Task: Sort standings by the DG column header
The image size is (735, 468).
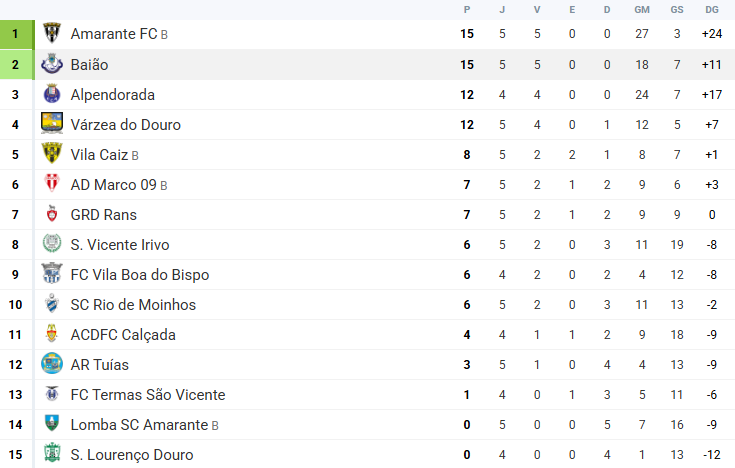Action: (711, 9)
